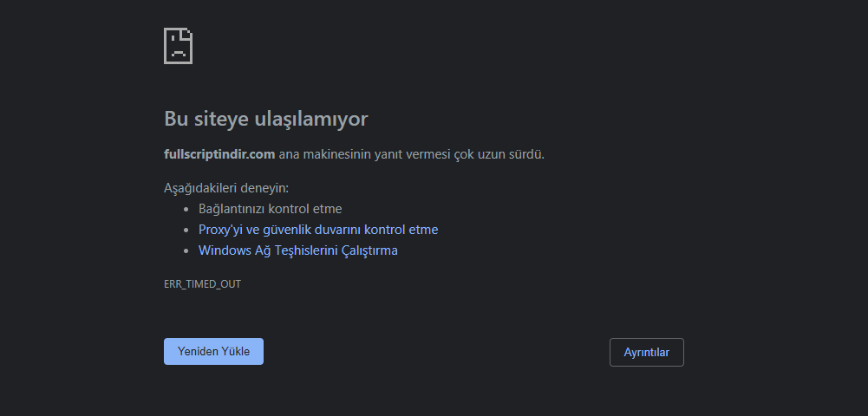Image resolution: width=868 pixels, height=416 pixels.
Task: Select the ERR_TIMED_OUT error code text
Action: [x=203, y=283]
